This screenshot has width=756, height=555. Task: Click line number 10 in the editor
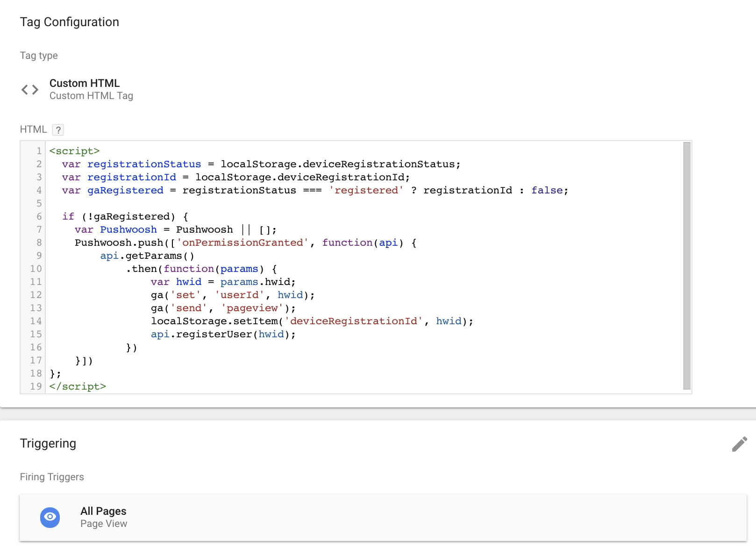35,269
